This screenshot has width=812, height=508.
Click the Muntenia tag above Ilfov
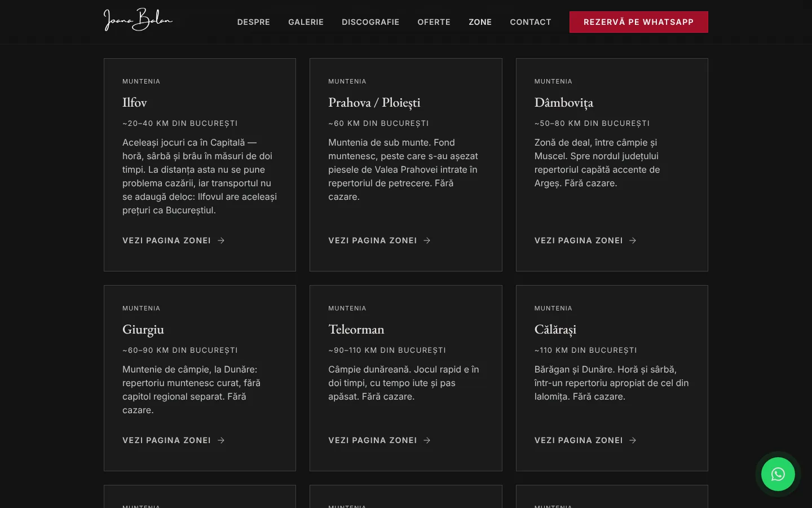coord(141,81)
